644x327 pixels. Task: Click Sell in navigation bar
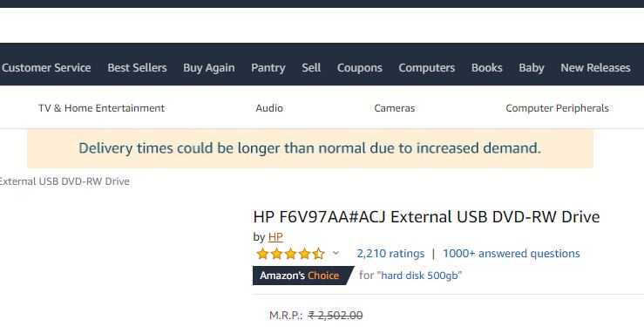[311, 68]
